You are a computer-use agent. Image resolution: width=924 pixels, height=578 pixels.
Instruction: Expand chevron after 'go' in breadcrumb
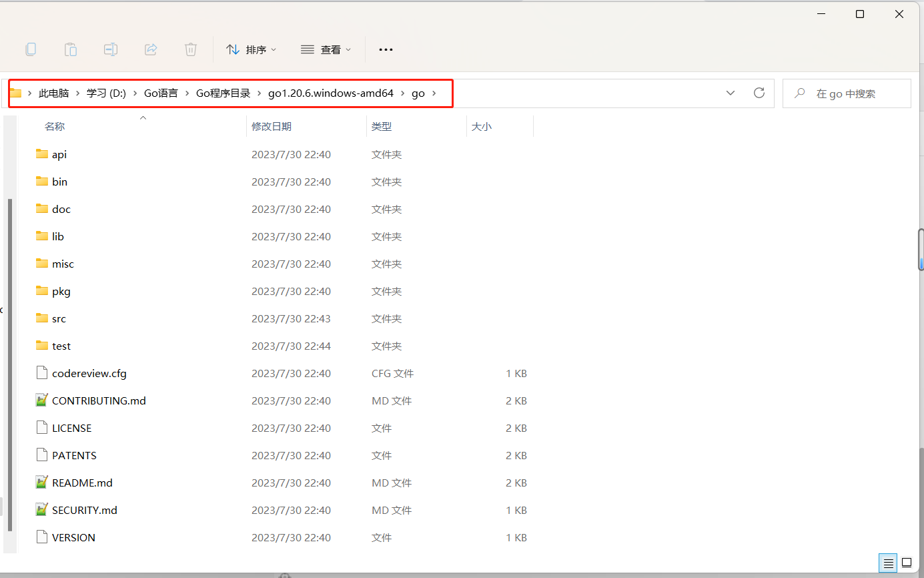434,93
